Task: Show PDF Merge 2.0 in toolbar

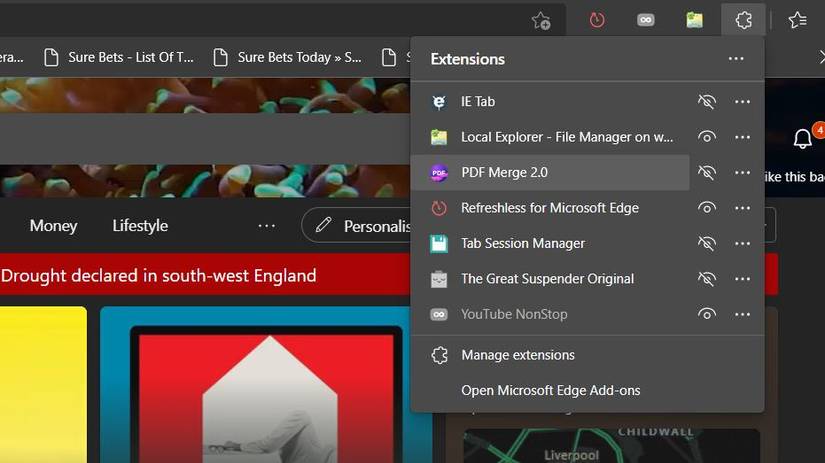Action: pos(707,173)
